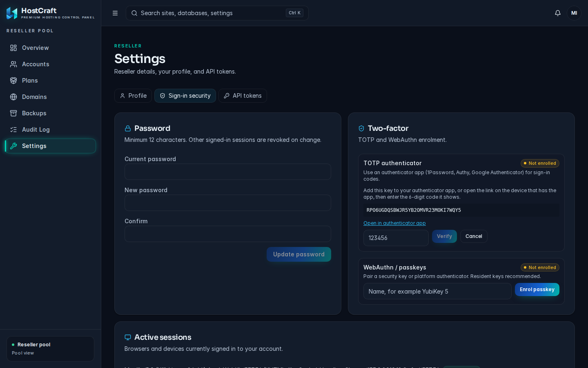The image size is (588, 368).
Task: Open the notifications bell
Action: point(558,13)
